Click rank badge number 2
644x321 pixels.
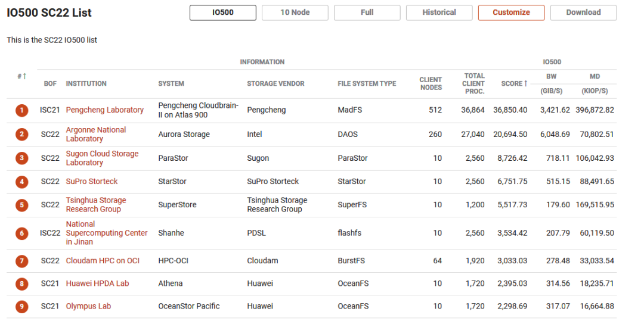22,135
